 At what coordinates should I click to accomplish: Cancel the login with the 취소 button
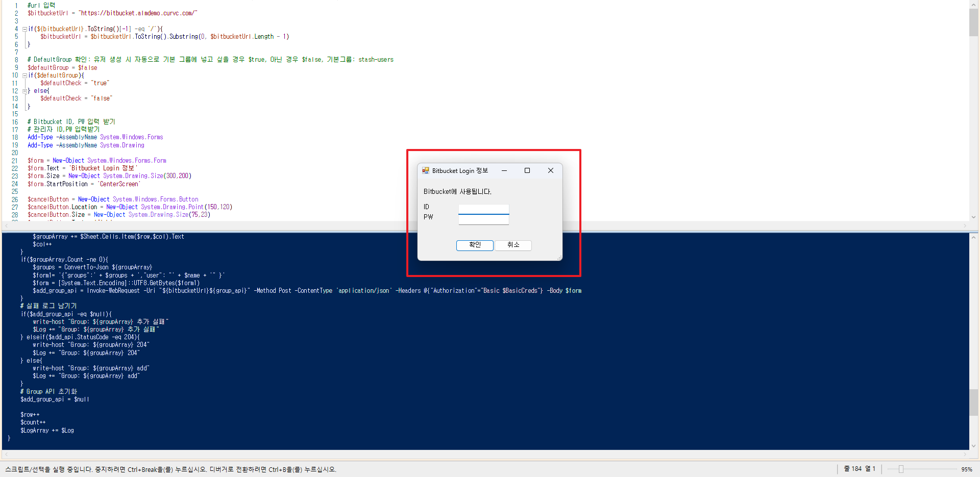point(513,245)
